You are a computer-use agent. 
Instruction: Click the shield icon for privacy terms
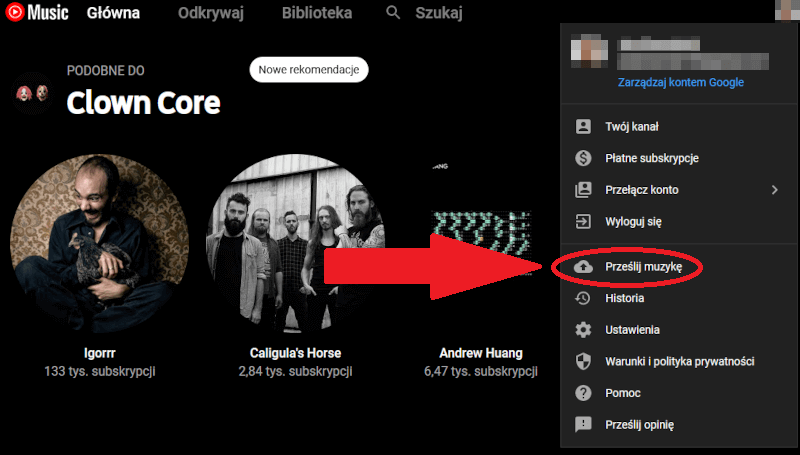(583, 361)
